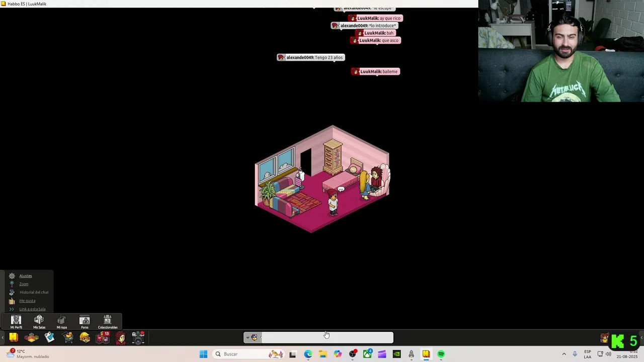644x362 pixels.
Task: Click the Windows taskbar Buscar search box
Action: [249, 354]
